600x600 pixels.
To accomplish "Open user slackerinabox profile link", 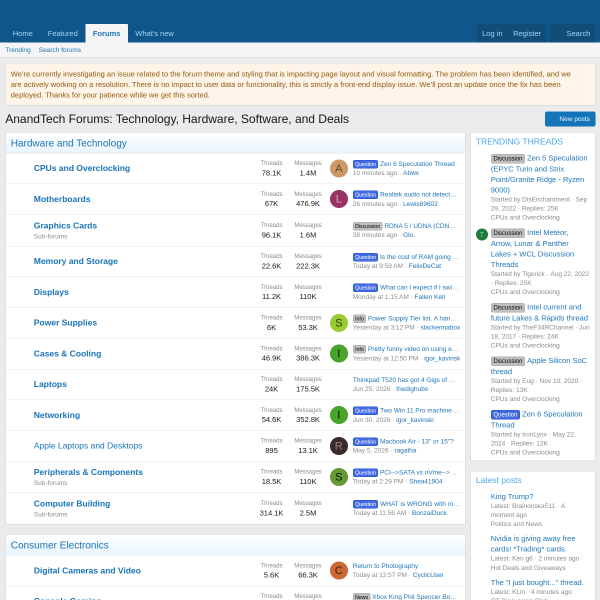I will point(440,328).
